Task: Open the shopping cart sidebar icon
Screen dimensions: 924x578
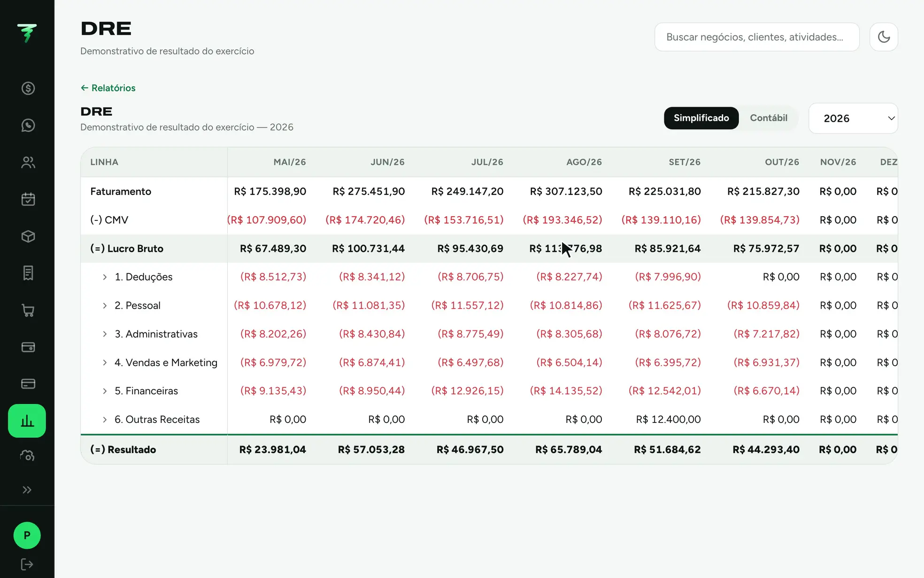Action: (28, 310)
